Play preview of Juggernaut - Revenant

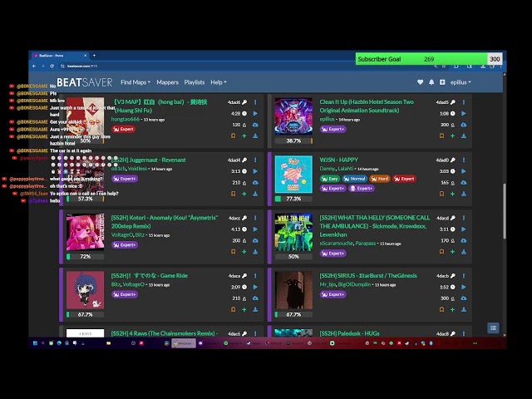255,171
